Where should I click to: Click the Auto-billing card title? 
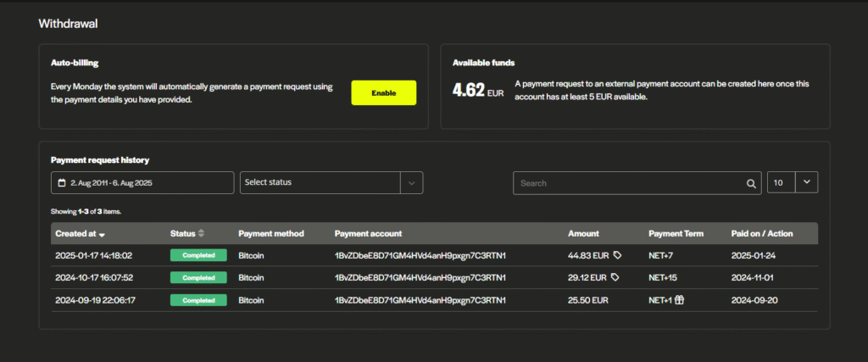point(75,63)
